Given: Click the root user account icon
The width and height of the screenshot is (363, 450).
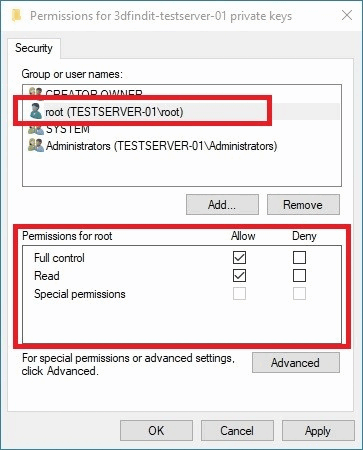Looking at the screenshot, I should pyautogui.click(x=36, y=111).
